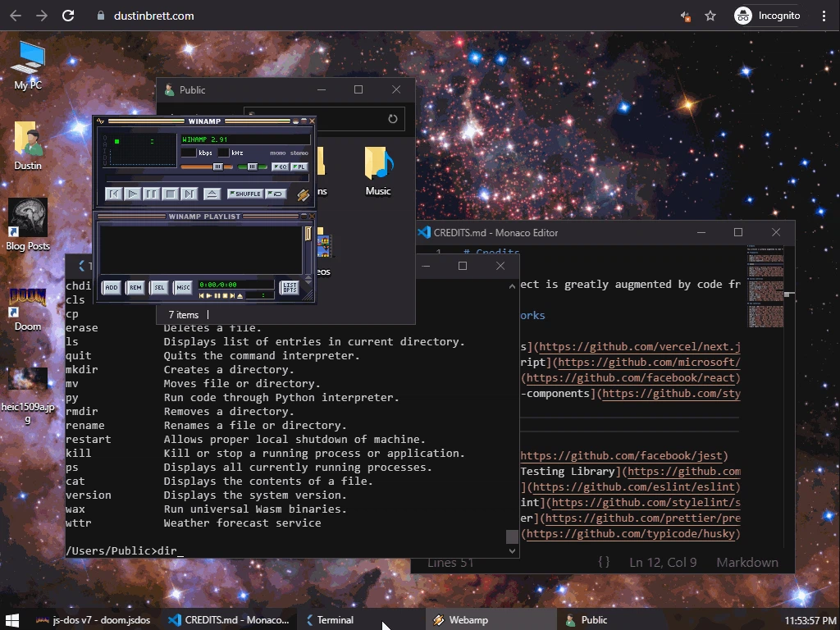Click the Winamp stop button

point(170,194)
